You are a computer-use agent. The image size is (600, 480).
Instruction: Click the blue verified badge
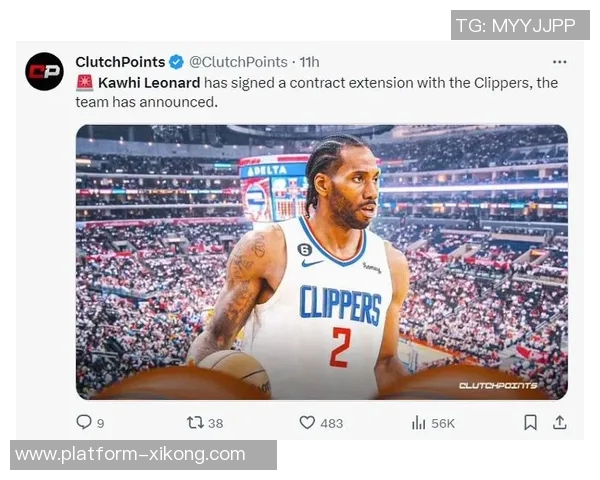tap(176, 62)
